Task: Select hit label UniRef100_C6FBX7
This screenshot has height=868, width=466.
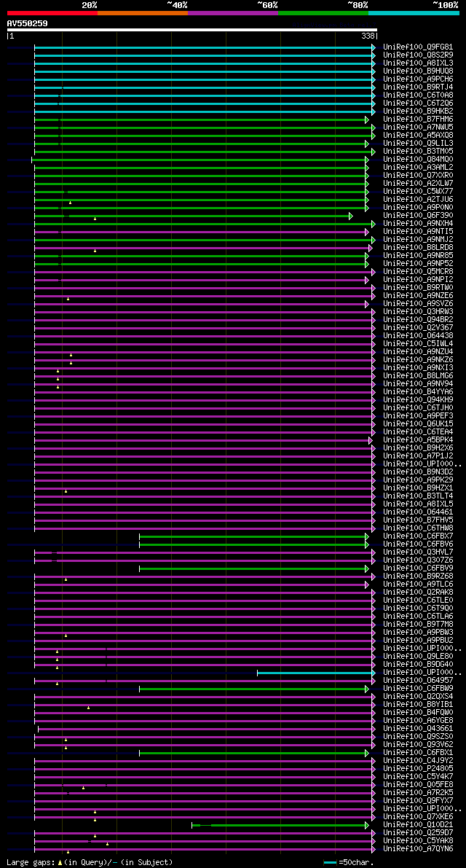Action: [418, 536]
